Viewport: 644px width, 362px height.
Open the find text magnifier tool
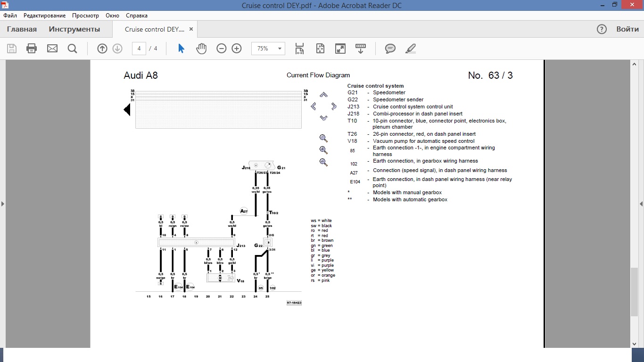pyautogui.click(x=72, y=49)
